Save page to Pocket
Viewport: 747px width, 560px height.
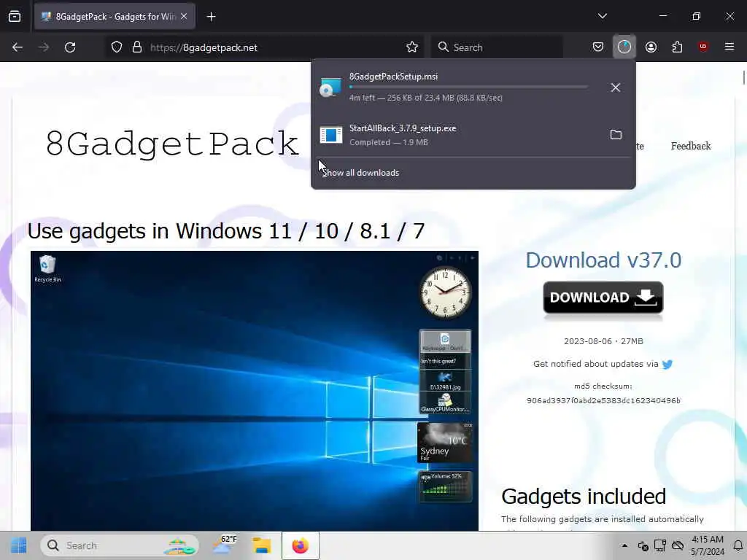point(598,47)
